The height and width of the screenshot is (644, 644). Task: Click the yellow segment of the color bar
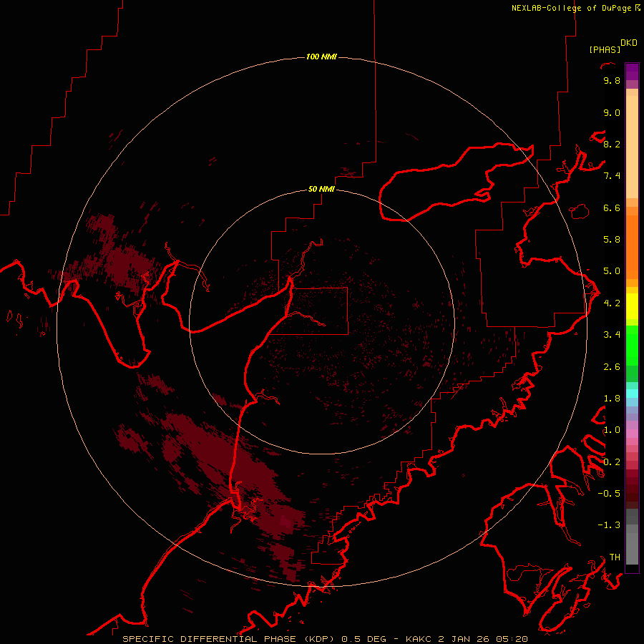click(632, 306)
